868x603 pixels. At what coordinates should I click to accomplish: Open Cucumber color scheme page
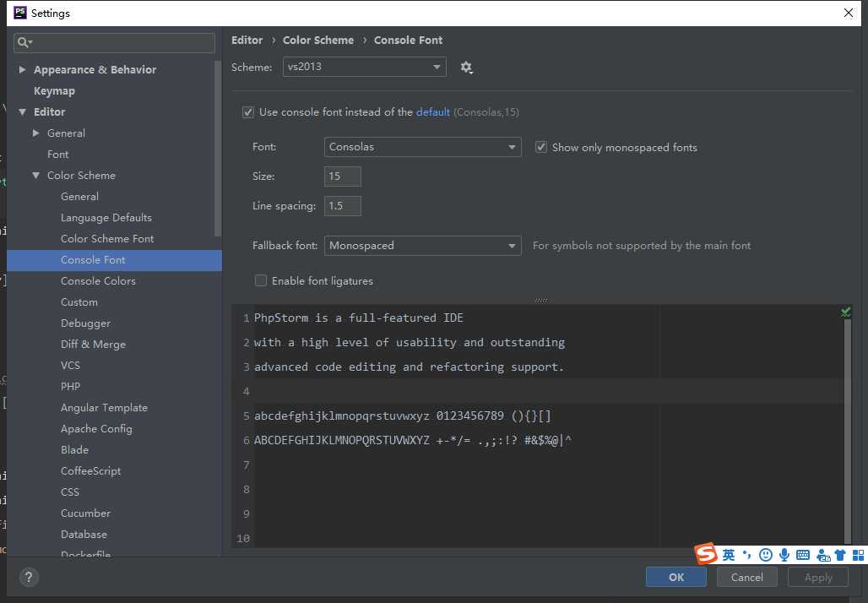(86, 513)
